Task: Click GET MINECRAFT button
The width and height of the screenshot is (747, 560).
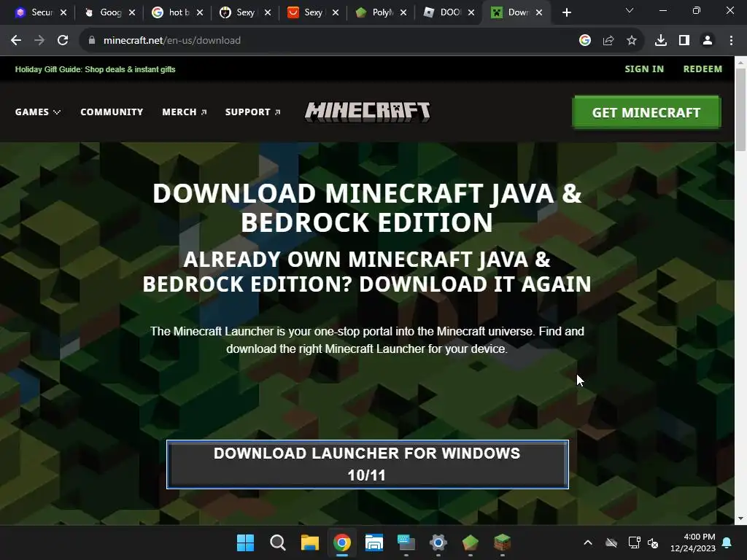Action: pos(646,112)
